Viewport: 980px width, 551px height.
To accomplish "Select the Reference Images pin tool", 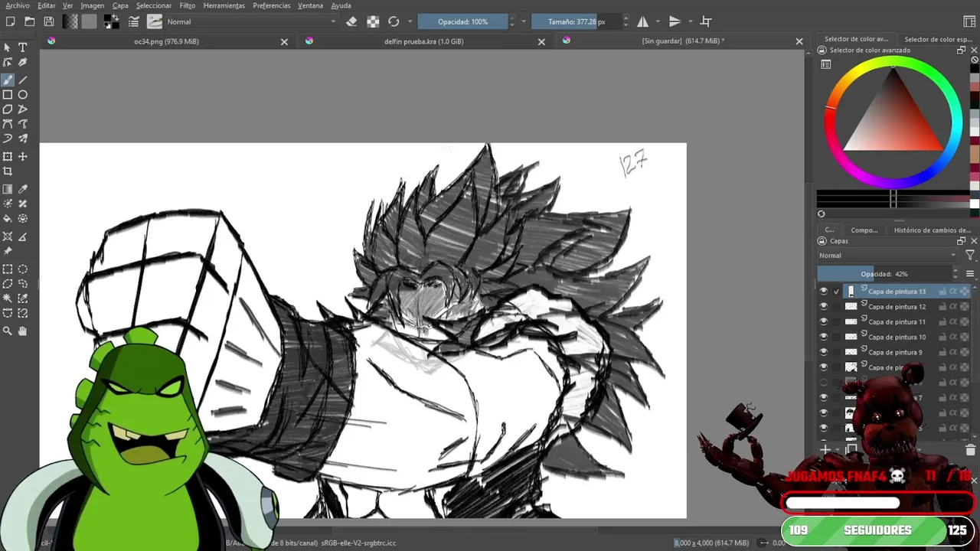I will (8, 251).
